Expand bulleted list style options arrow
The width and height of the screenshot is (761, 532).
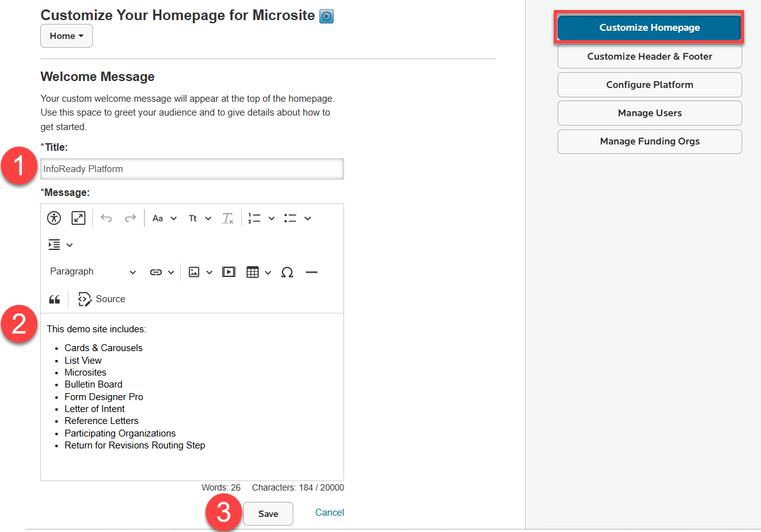click(x=308, y=219)
